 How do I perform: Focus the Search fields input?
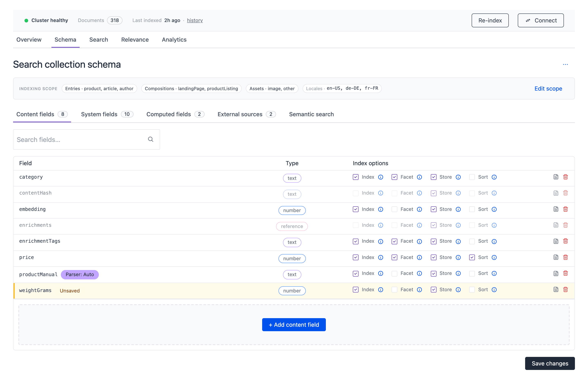tap(87, 139)
